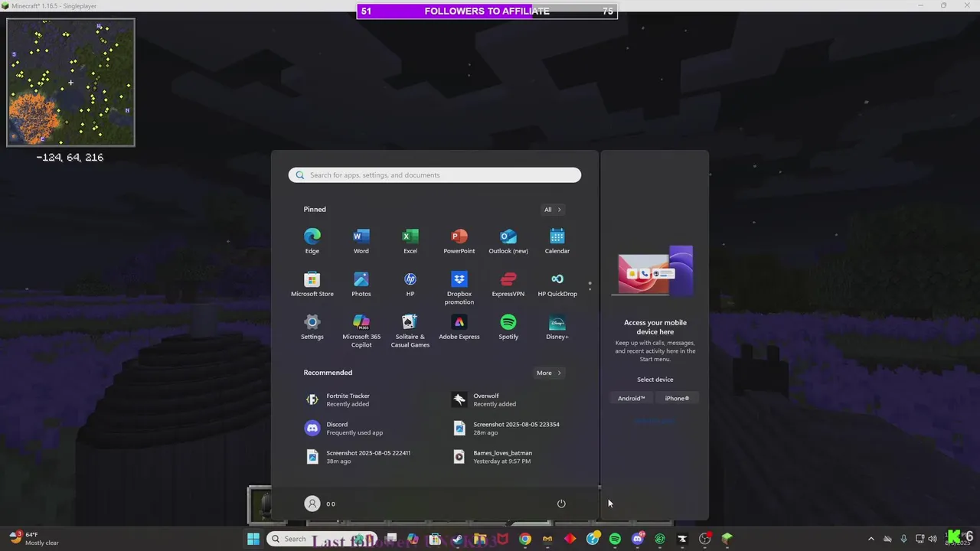The height and width of the screenshot is (551, 980).
Task: Go to next page of pinned apps
Action: [590, 290]
